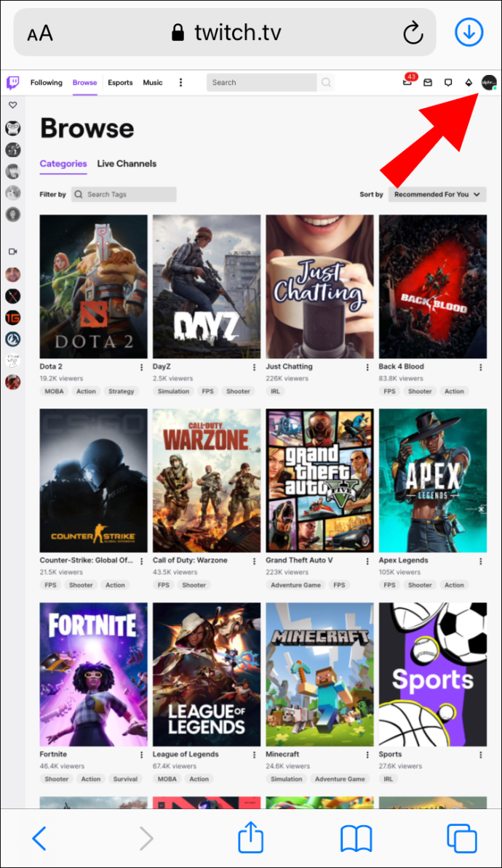The width and height of the screenshot is (502, 868).
Task: Click the Survival tag under Fortnite
Action: (x=125, y=779)
